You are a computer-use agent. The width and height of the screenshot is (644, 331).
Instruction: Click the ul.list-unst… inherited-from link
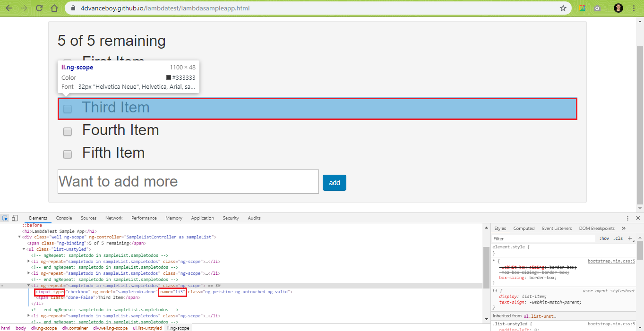coord(540,315)
